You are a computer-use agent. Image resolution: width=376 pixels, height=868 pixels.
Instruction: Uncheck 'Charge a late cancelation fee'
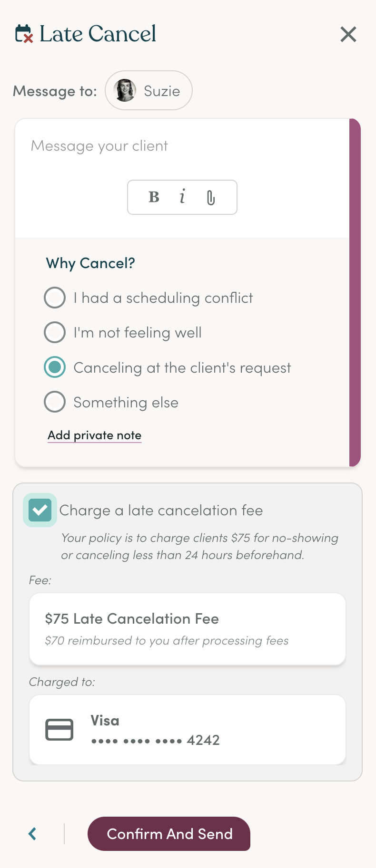(x=40, y=510)
